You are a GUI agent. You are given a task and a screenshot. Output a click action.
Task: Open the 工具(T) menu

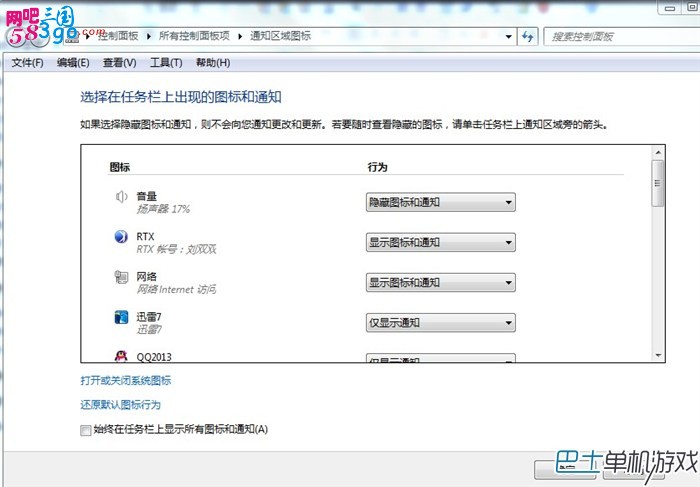click(166, 63)
